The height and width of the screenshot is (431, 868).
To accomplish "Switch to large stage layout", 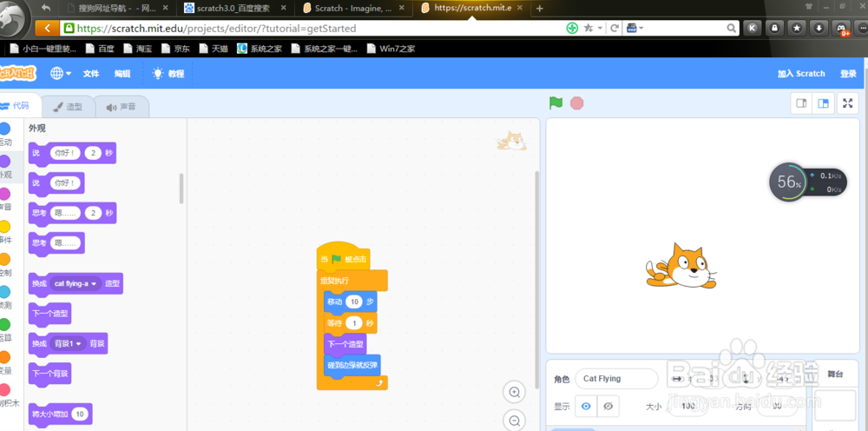I will (x=823, y=103).
